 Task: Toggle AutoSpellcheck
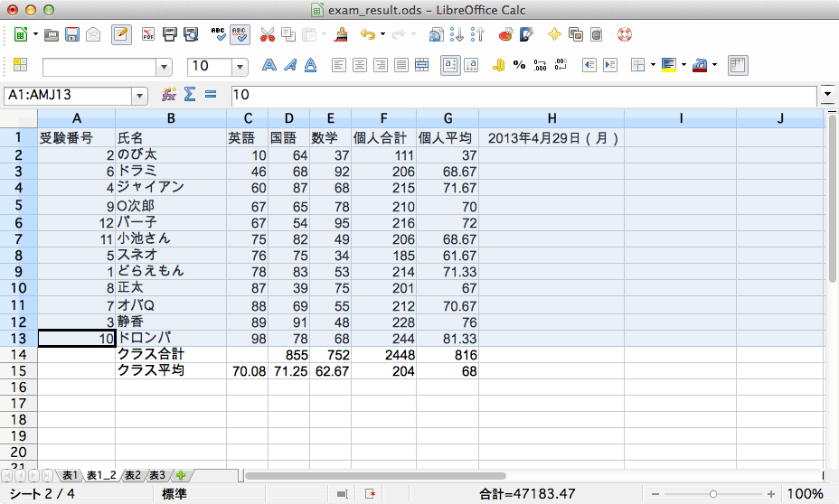click(x=240, y=35)
